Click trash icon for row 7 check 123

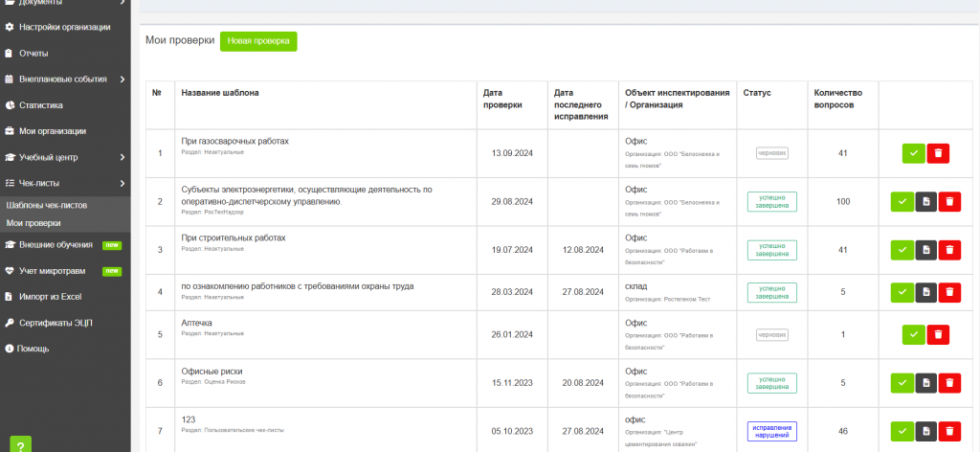click(x=949, y=431)
